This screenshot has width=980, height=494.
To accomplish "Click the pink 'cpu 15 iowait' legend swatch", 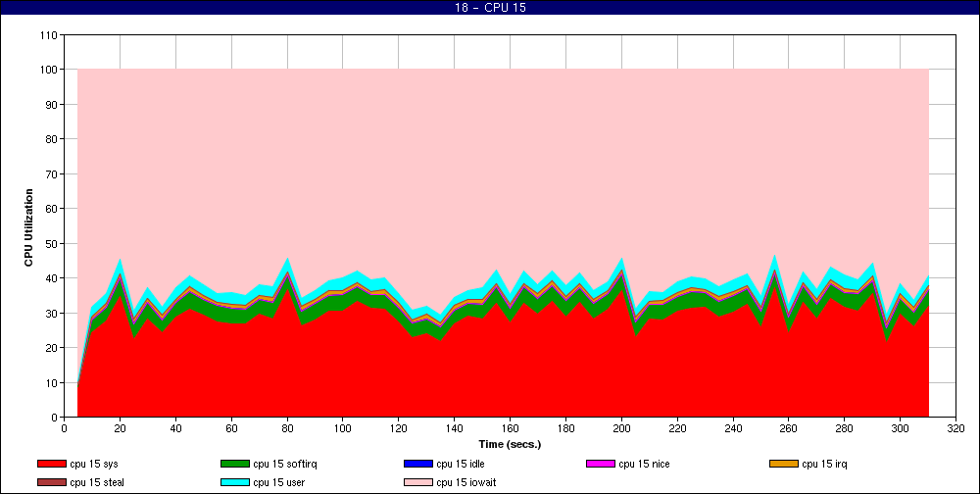I will [x=418, y=483].
